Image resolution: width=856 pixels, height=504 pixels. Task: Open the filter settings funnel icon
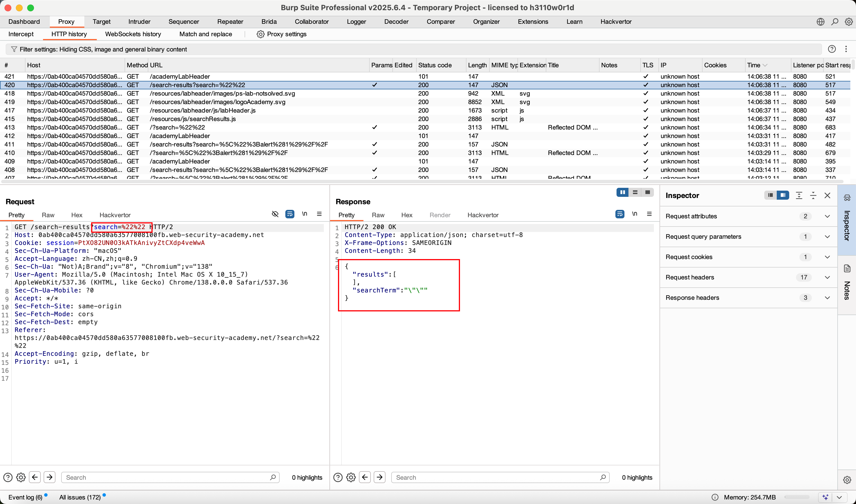click(x=14, y=49)
